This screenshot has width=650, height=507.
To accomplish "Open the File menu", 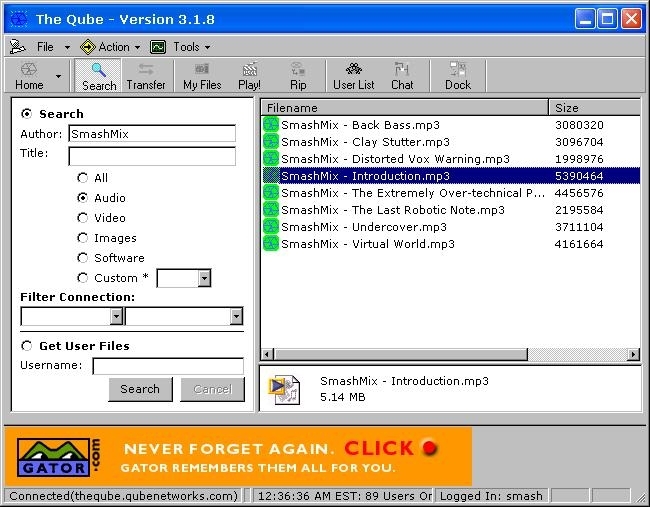I will tap(45, 47).
